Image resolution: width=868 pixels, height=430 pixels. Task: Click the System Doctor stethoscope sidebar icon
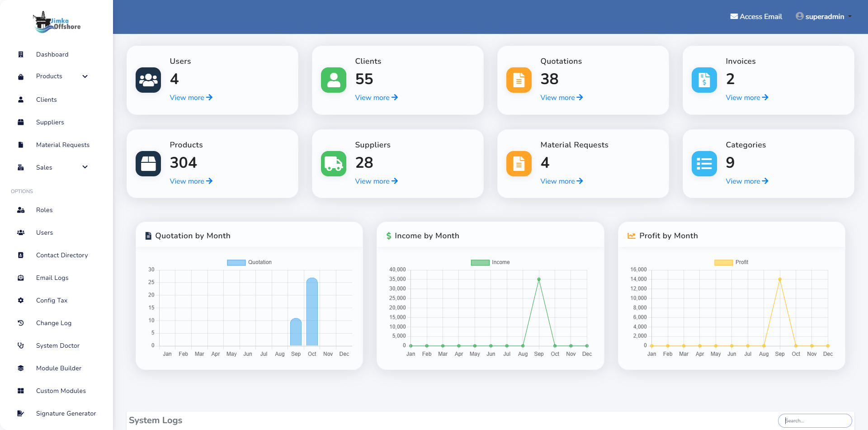click(21, 345)
